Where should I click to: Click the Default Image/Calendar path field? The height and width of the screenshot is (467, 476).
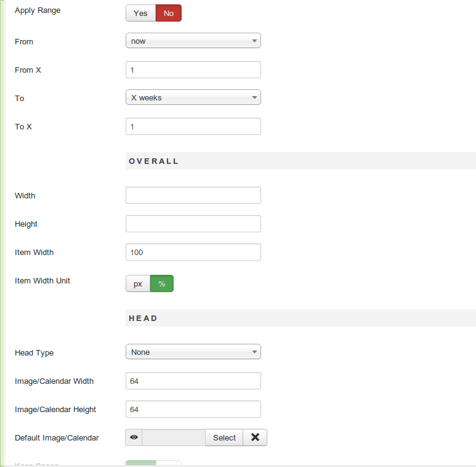174,437
